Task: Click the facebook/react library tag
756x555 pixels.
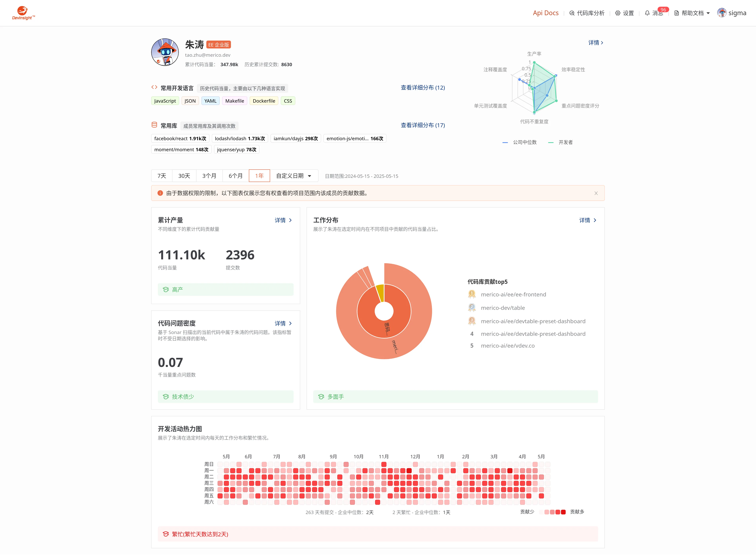Action: [x=180, y=138]
